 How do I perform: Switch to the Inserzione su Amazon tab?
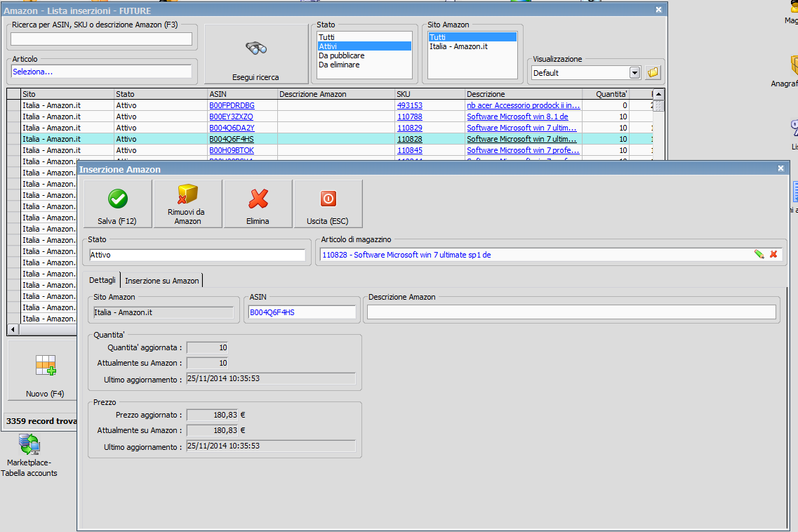click(162, 281)
